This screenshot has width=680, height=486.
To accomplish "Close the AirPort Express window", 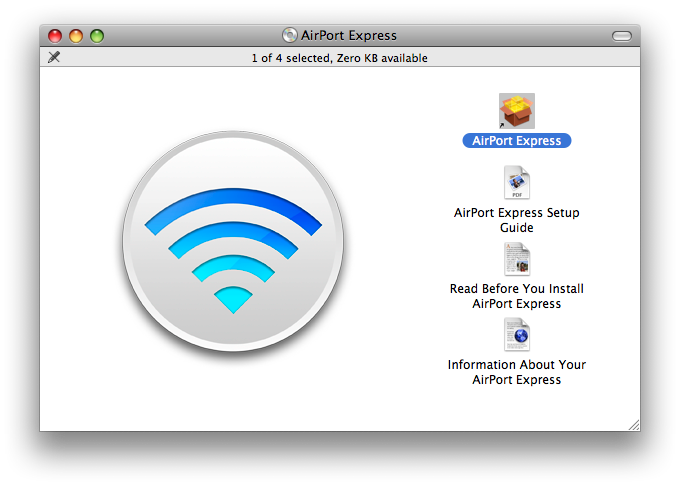I will pos(55,36).
